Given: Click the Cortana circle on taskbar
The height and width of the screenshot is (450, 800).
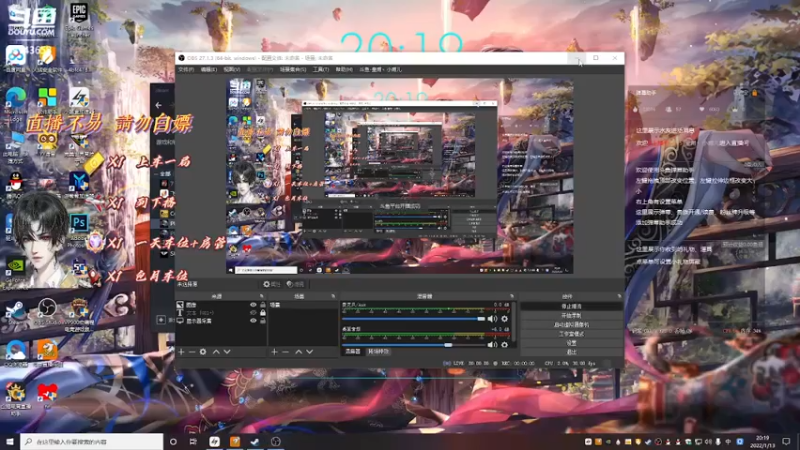Looking at the screenshot, I should tap(173, 441).
